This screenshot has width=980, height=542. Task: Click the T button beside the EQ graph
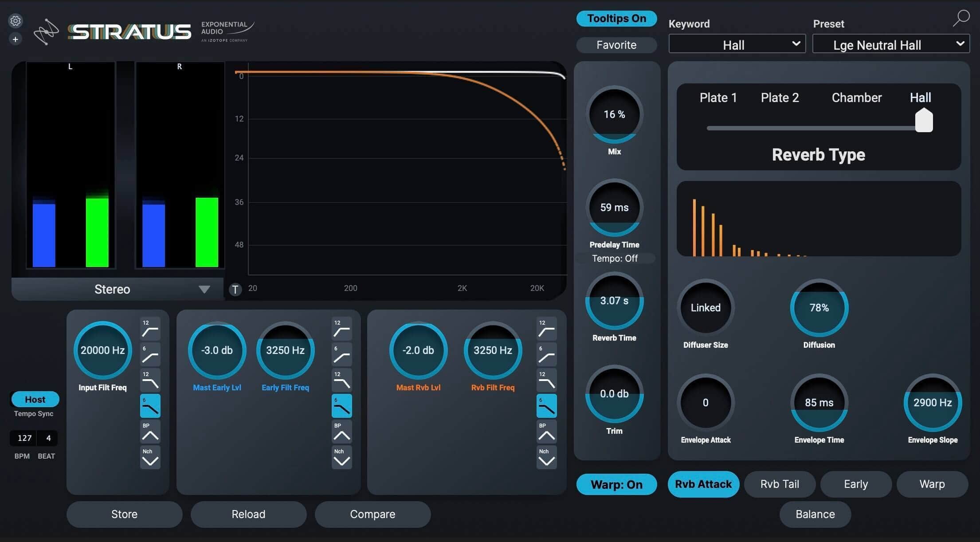pyautogui.click(x=235, y=290)
